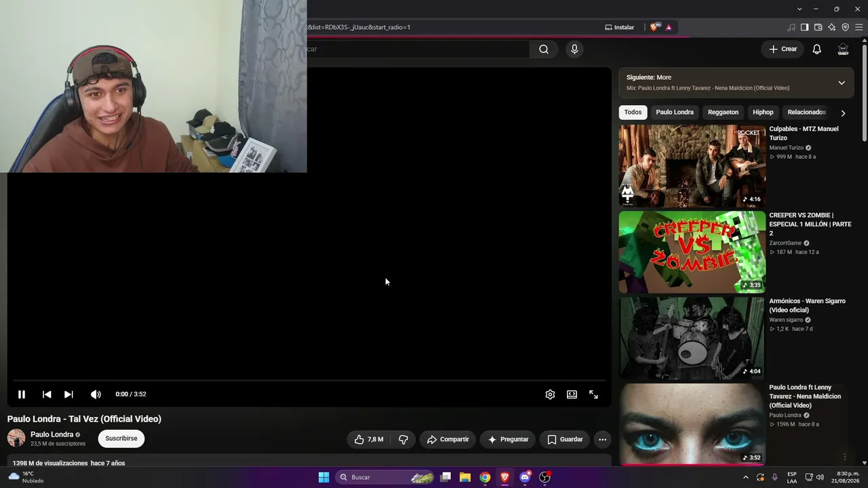Open the Nena Maldicion video thumbnail

pyautogui.click(x=692, y=424)
